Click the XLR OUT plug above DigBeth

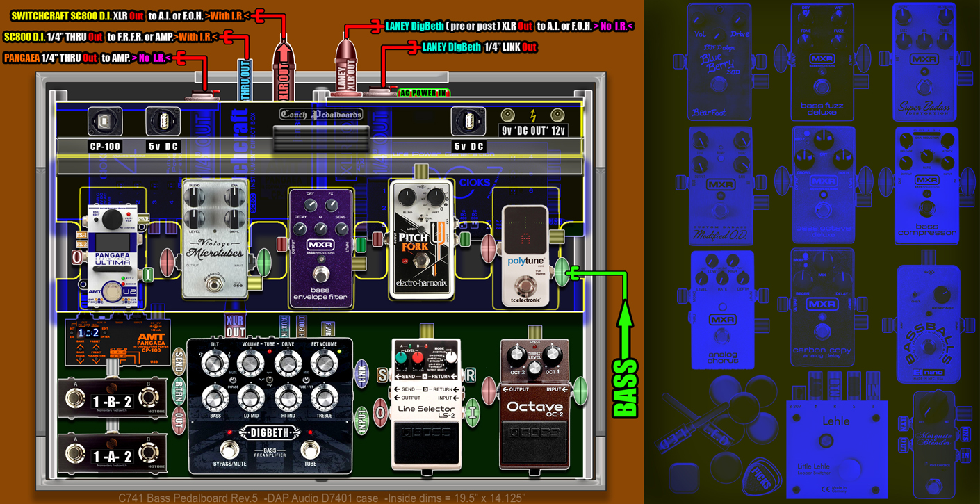(235, 325)
